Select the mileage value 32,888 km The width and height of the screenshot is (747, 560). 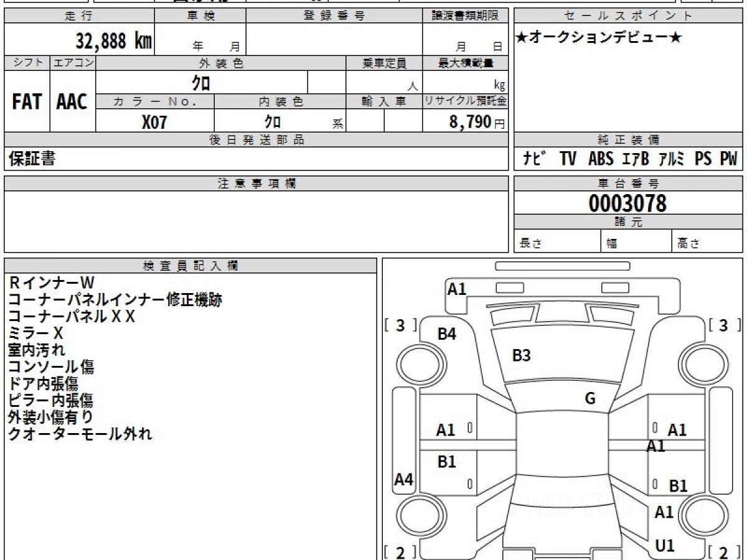click(x=114, y=42)
